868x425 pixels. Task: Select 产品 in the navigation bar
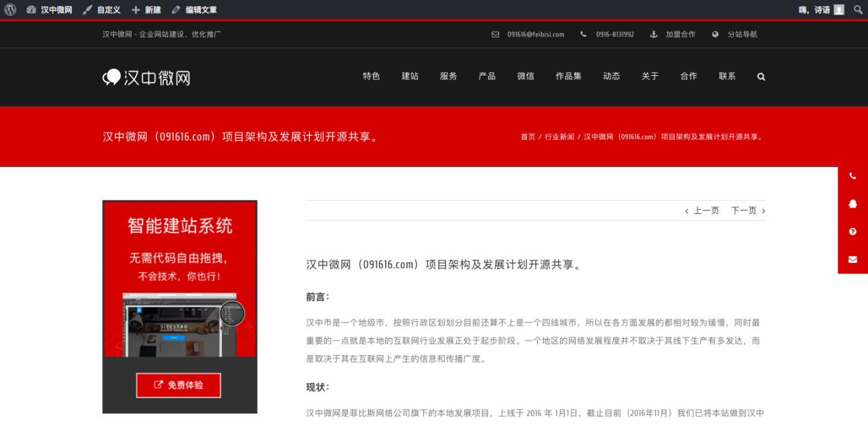coord(487,76)
